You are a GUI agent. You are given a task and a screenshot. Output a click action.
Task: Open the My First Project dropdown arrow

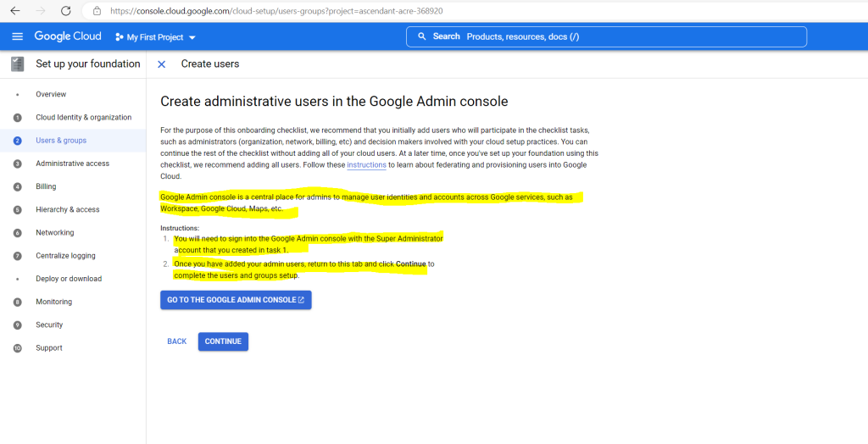[192, 37]
